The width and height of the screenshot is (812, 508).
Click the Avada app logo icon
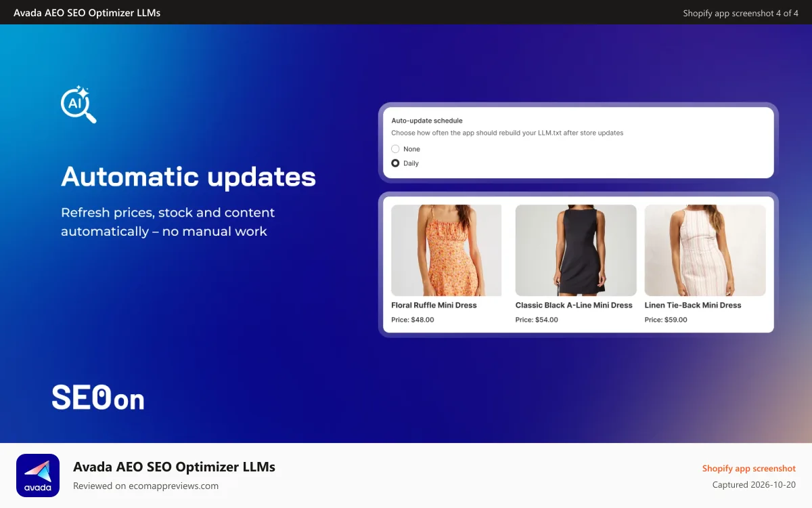[x=38, y=475]
